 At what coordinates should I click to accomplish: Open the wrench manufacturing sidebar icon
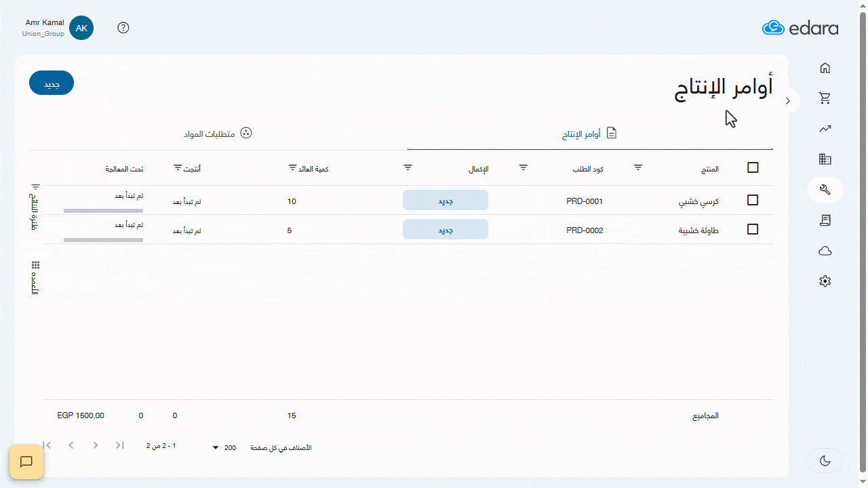coord(825,190)
